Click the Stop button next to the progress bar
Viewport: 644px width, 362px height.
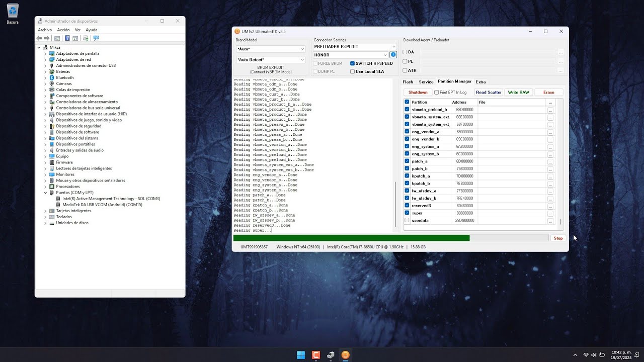click(x=558, y=238)
